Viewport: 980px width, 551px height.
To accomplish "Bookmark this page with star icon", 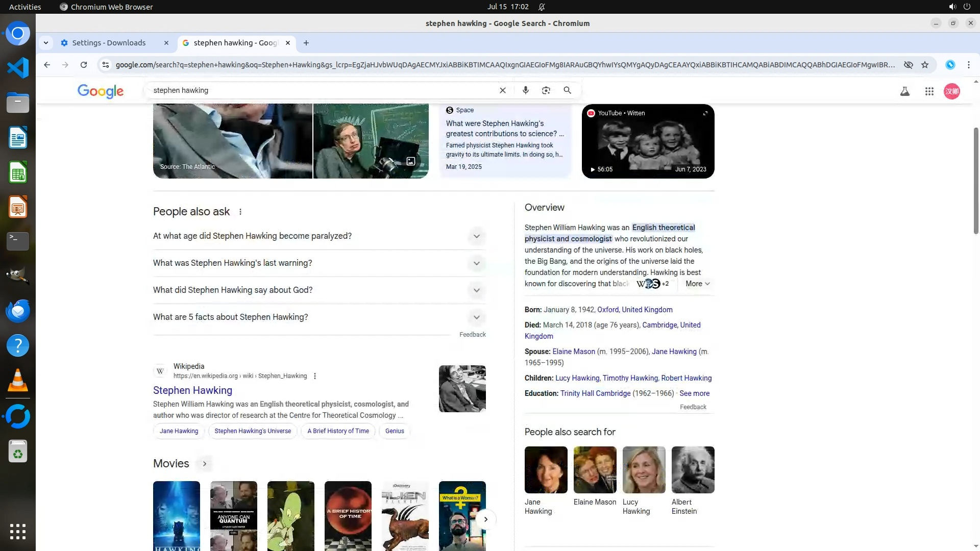I will pos(925,65).
